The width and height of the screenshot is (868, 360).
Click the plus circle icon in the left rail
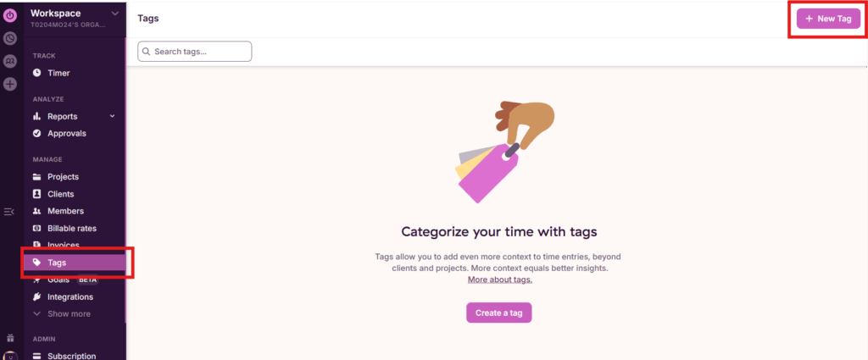[x=10, y=84]
